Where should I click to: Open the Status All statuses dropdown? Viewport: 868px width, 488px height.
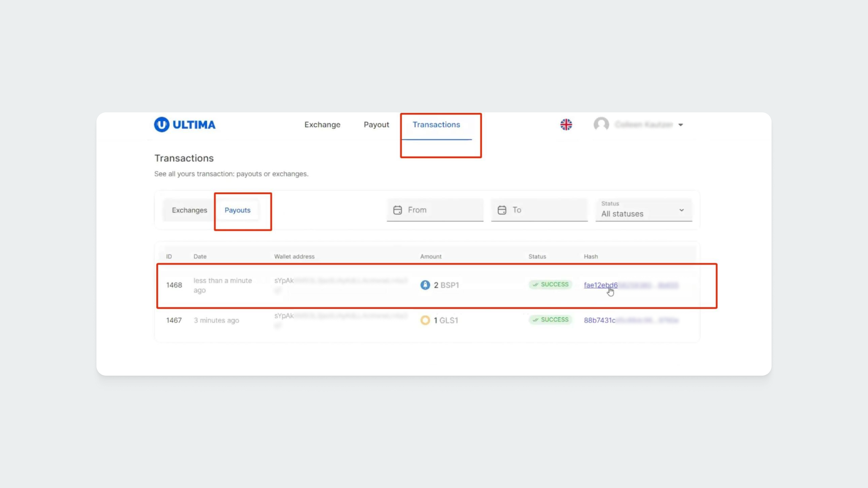tap(643, 210)
